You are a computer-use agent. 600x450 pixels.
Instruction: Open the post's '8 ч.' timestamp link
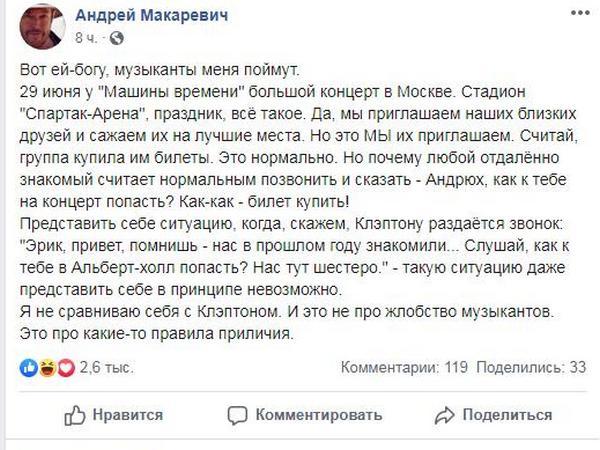pyautogui.click(x=83, y=38)
